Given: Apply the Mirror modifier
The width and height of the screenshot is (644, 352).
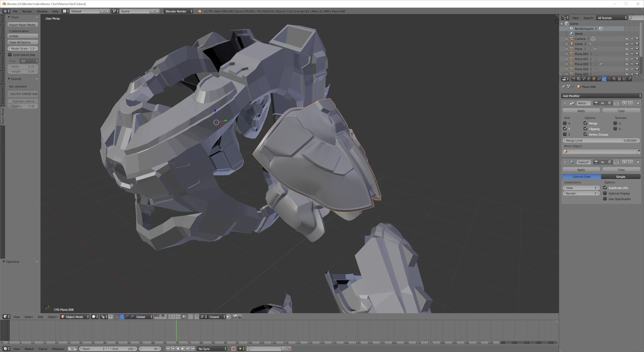Looking at the screenshot, I should (581, 111).
